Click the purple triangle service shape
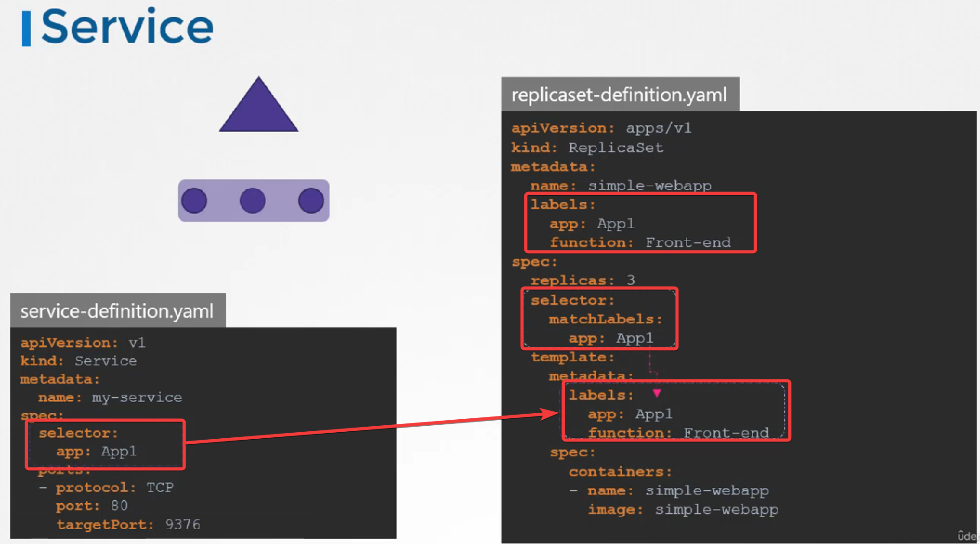The width and height of the screenshot is (980, 544). pos(258,111)
